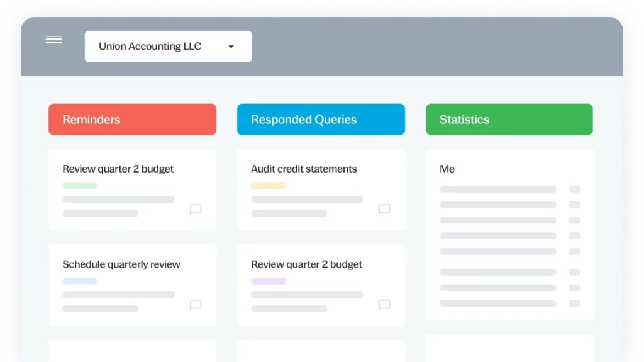Select the first statistic row under 'Me'

coord(498,189)
